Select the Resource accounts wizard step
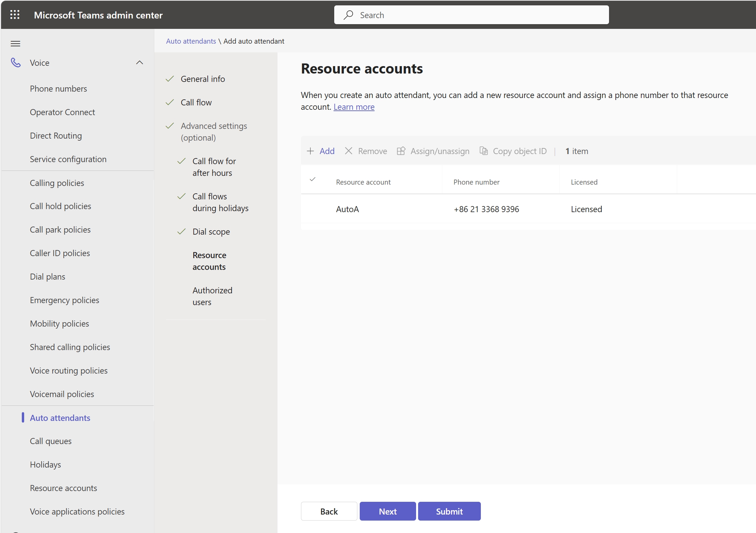 209,261
